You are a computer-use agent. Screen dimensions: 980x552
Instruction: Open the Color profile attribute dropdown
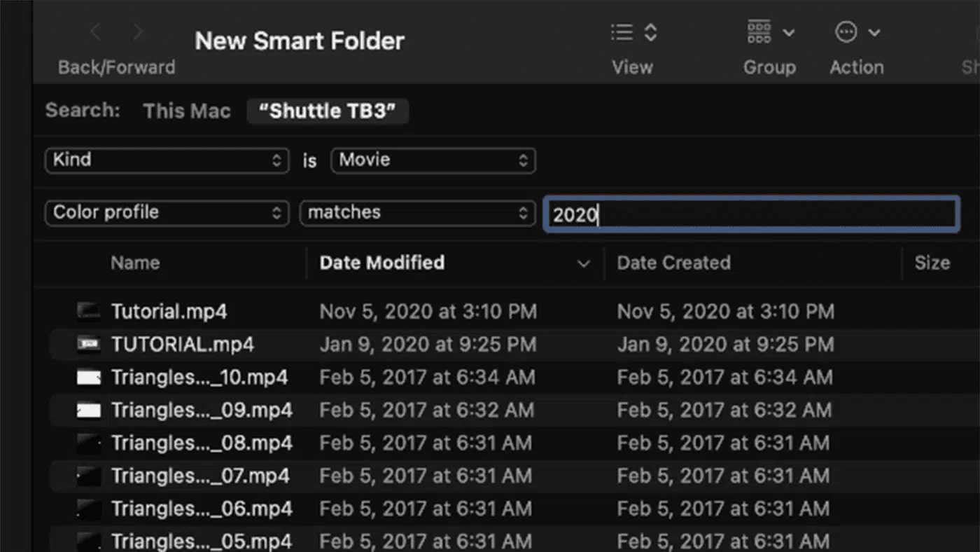coord(167,213)
